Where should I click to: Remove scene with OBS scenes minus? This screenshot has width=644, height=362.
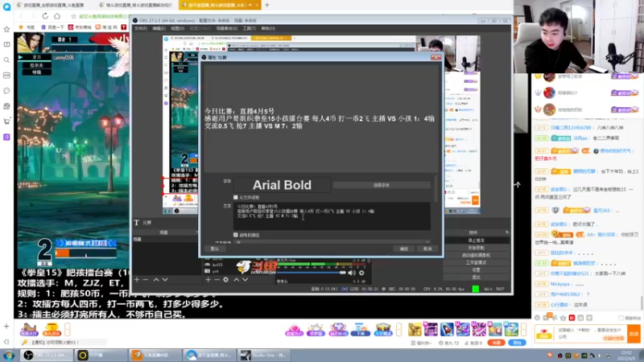(146, 279)
